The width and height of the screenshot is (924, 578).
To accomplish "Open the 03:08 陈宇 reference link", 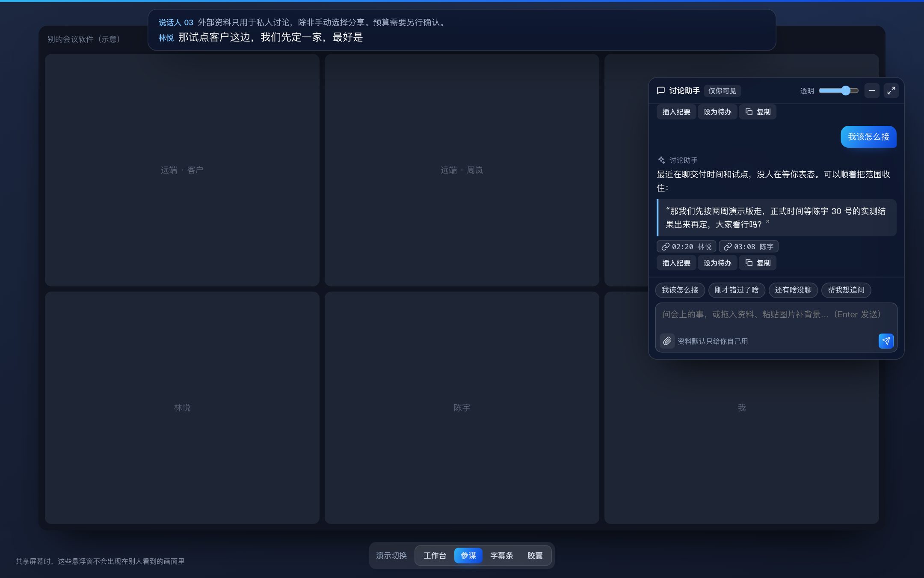I will coord(749,247).
